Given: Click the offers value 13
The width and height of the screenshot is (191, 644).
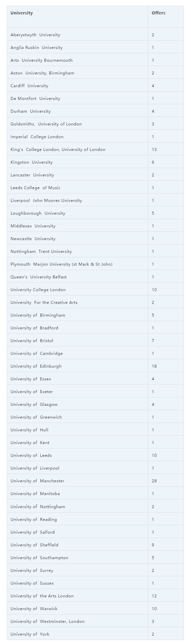Looking at the screenshot, I should (154, 150).
